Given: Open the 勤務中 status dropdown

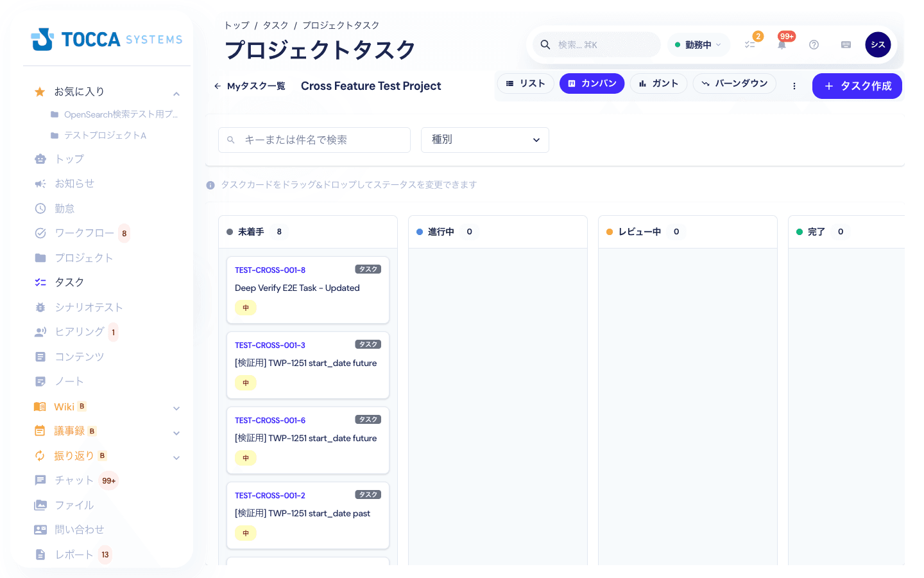Looking at the screenshot, I should coord(699,45).
